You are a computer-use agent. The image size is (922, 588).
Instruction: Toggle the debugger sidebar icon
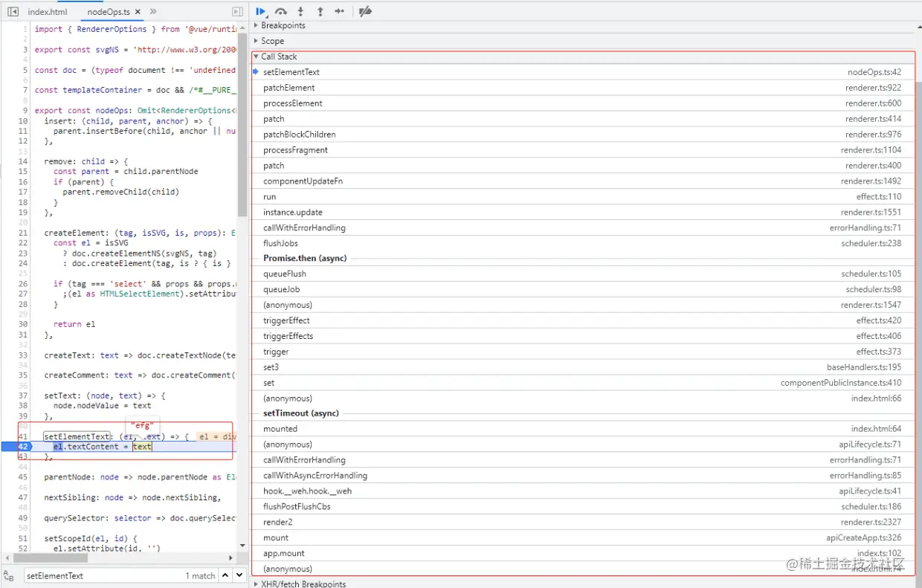237,12
